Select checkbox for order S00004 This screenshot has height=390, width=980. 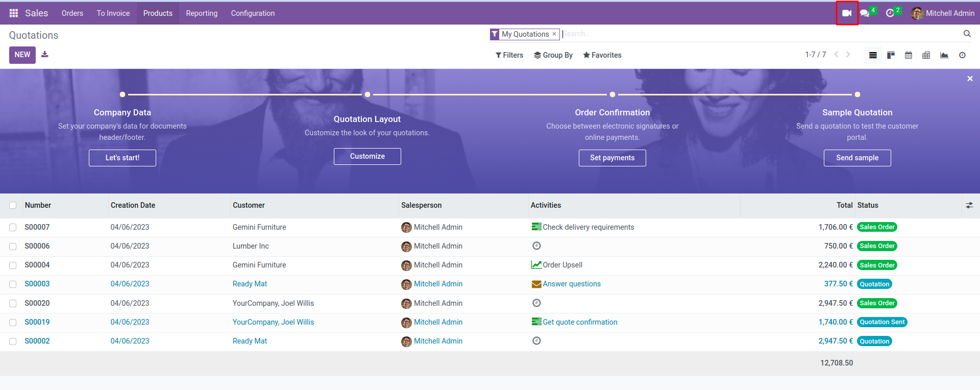(13, 265)
